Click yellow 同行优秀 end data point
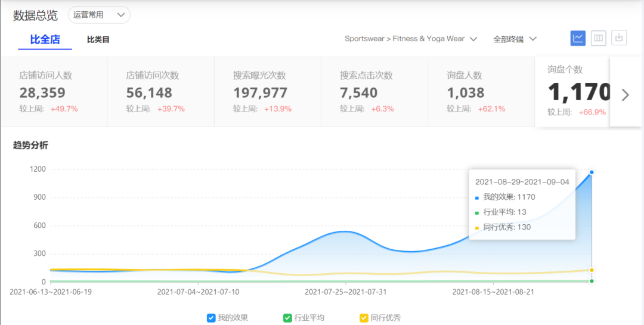644x325 pixels. [592, 270]
